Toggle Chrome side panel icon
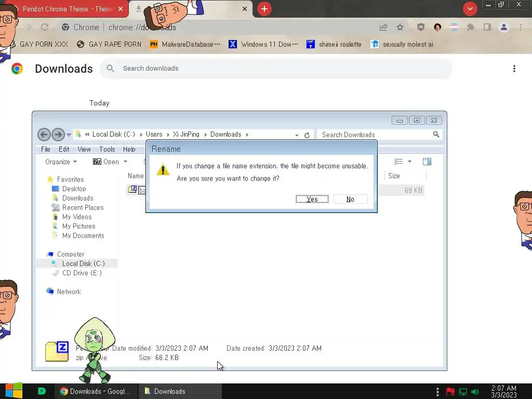The height and width of the screenshot is (399, 532). (487, 27)
